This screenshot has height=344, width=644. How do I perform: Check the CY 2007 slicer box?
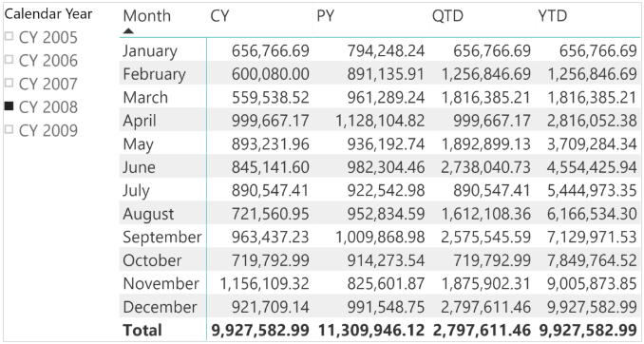pyautogui.click(x=9, y=84)
